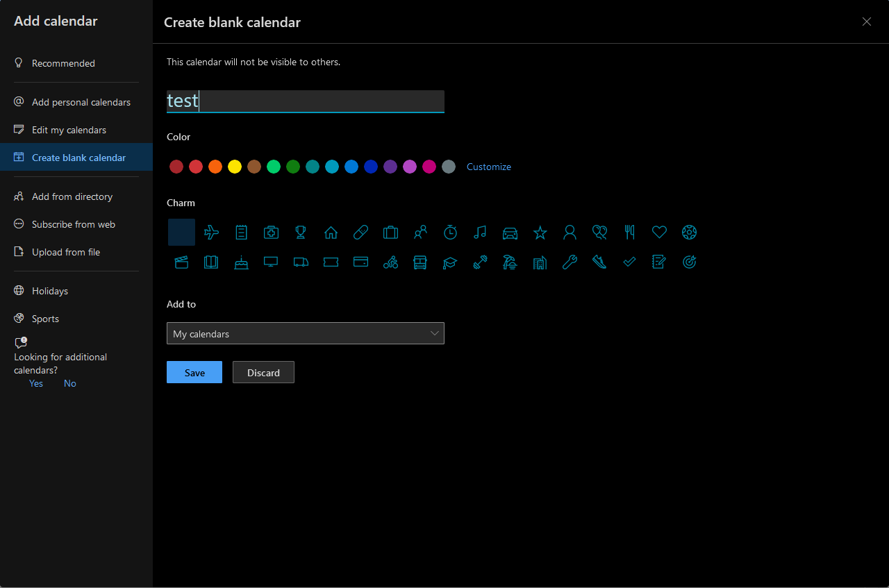The width and height of the screenshot is (889, 588).
Task: Close the Add calendar dialog
Action: 867,22
